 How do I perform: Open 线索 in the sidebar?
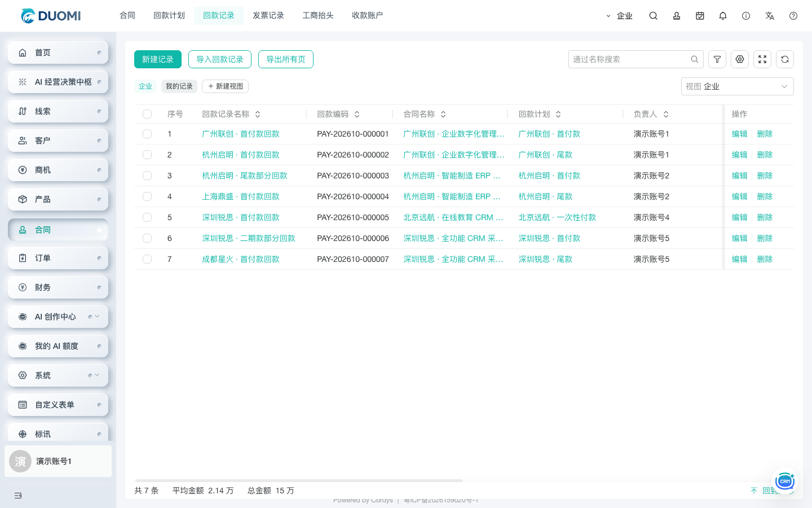[x=58, y=111]
